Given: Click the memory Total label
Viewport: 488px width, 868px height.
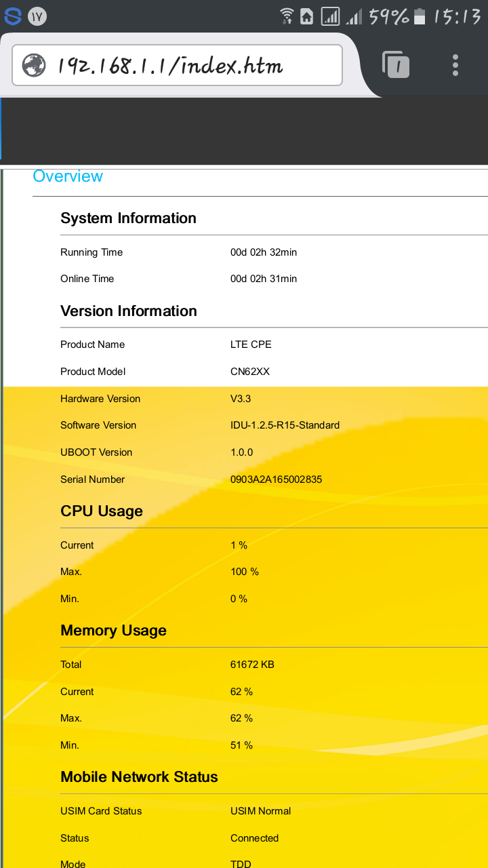Looking at the screenshot, I should point(70,665).
